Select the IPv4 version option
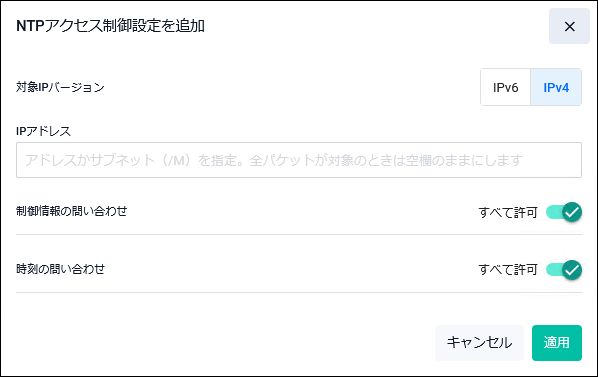Image resolution: width=598 pixels, height=377 pixels. point(556,87)
